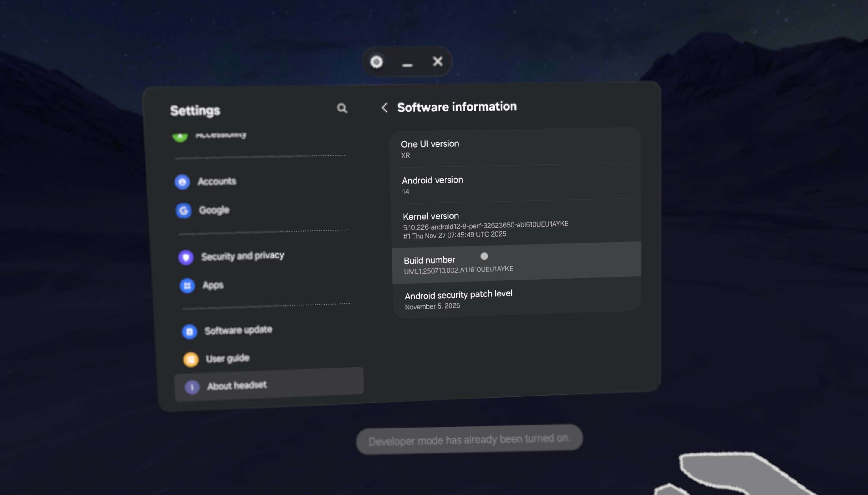Minimize the Settings window
The height and width of the screenshot is (495, 868).
[x=407, y=64]
